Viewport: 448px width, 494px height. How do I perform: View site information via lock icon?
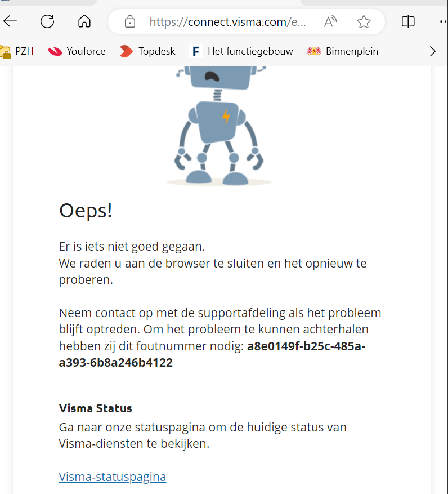129,22
